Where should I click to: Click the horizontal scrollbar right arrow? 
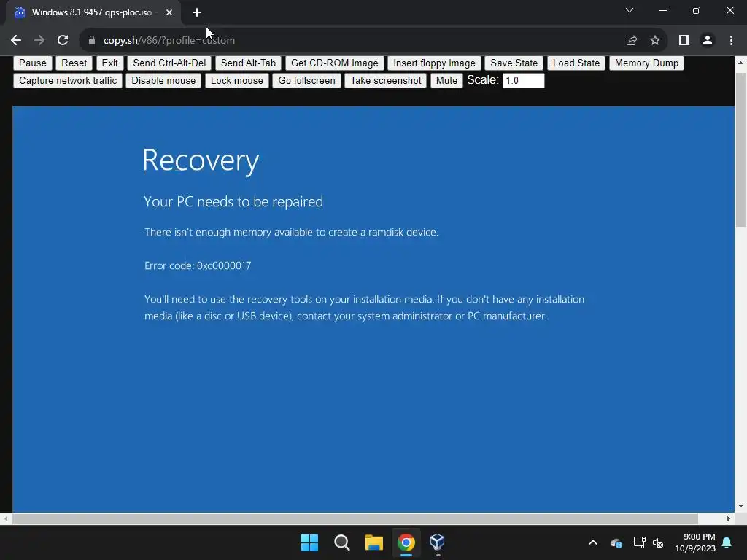(x=729, y=518)
